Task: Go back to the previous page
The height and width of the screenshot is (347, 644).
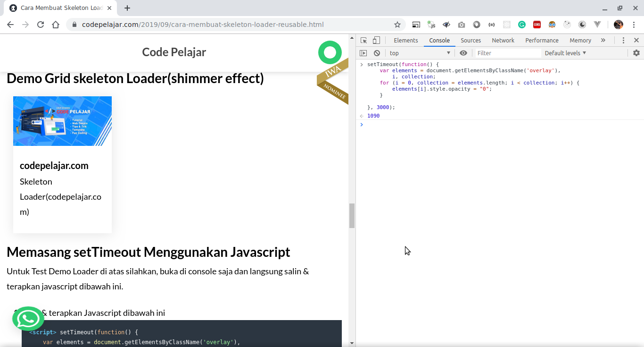Action: pyautogui.click(x=10, y=25)
